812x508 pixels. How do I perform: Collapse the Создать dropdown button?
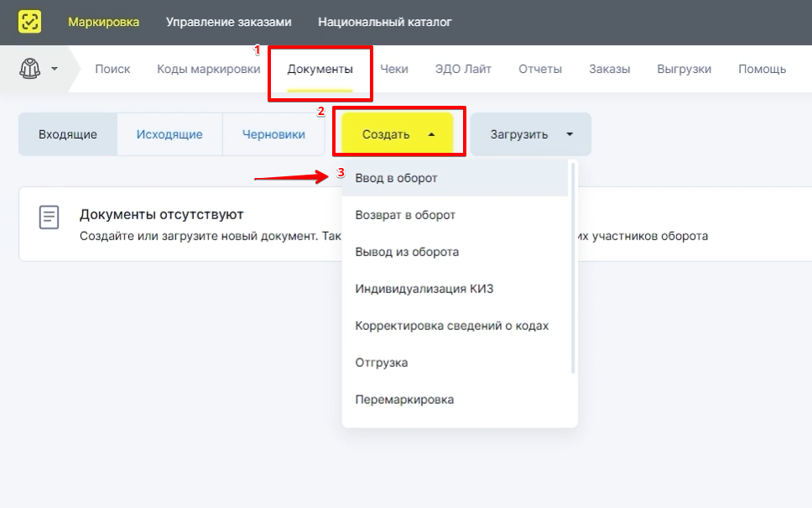tap(398, 134)
